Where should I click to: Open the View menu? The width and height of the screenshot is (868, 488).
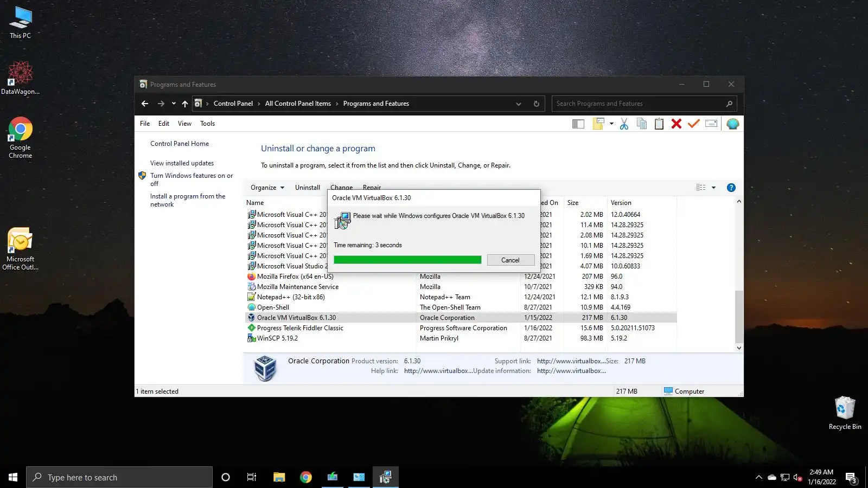(x=184, y=124)
